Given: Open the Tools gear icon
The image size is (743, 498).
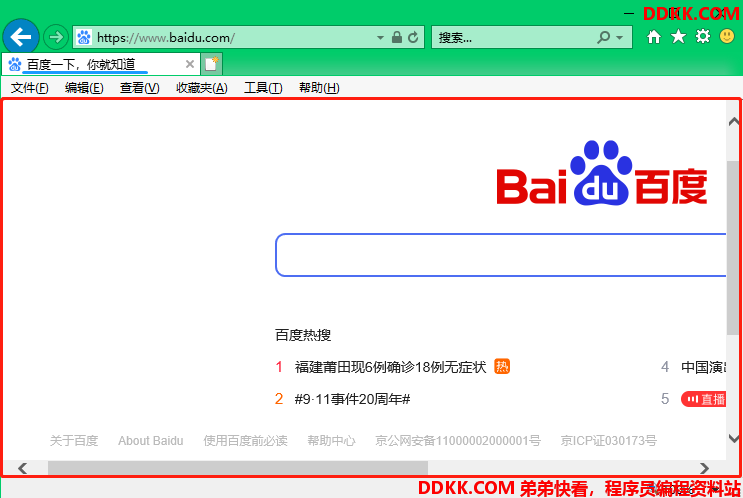Looking at the screenshot, I should pyautogui.click(x=703, y=36).
